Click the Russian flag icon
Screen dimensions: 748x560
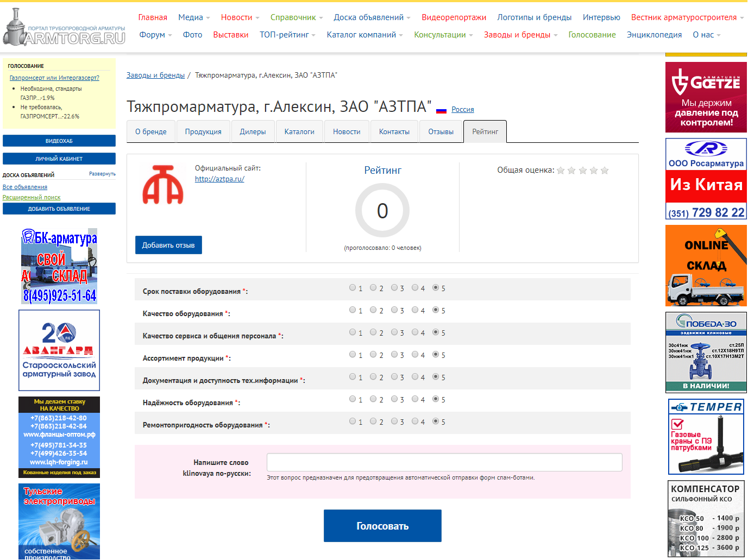(x=441, y=110)
